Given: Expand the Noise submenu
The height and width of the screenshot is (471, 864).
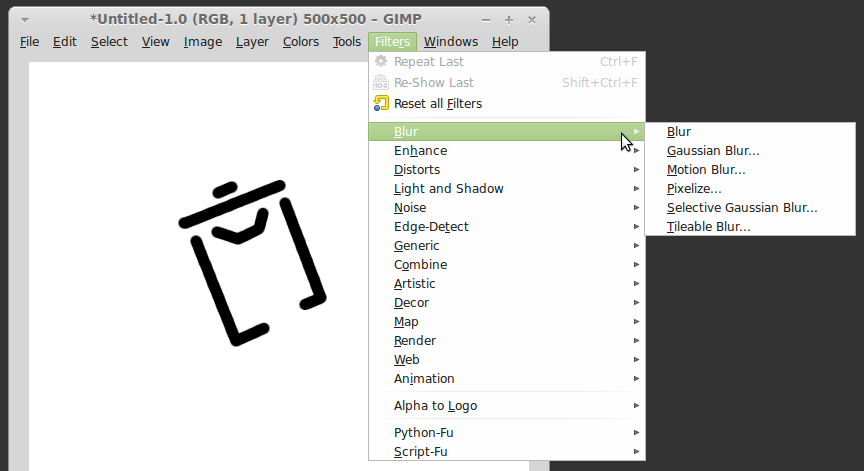Looking at the screenshot, I should [506, 208].
